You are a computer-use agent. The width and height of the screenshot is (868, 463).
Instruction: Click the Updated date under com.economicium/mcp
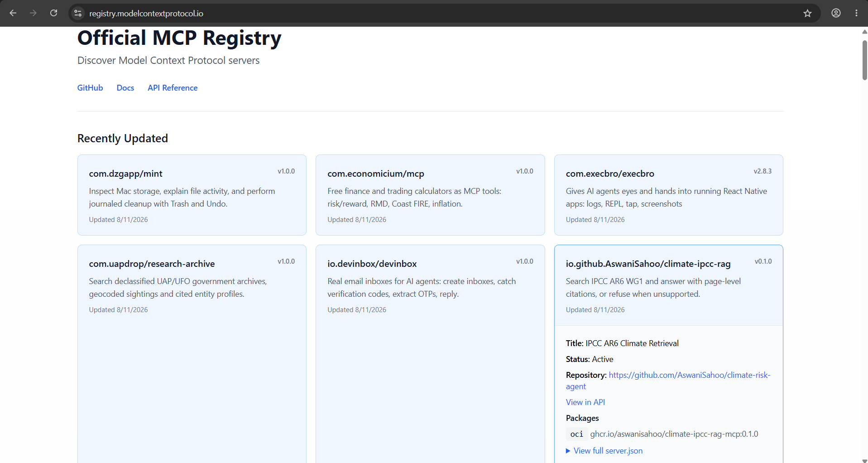[x=357, y=220]
